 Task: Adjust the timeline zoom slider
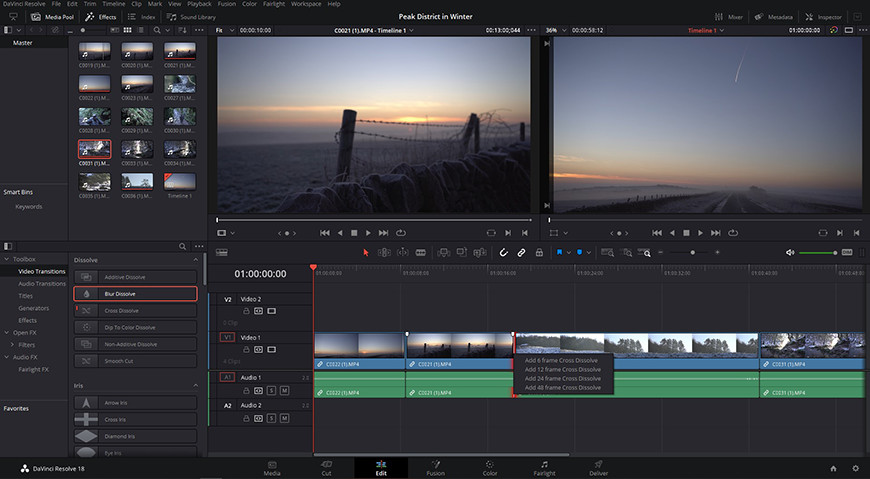point(692,253)
